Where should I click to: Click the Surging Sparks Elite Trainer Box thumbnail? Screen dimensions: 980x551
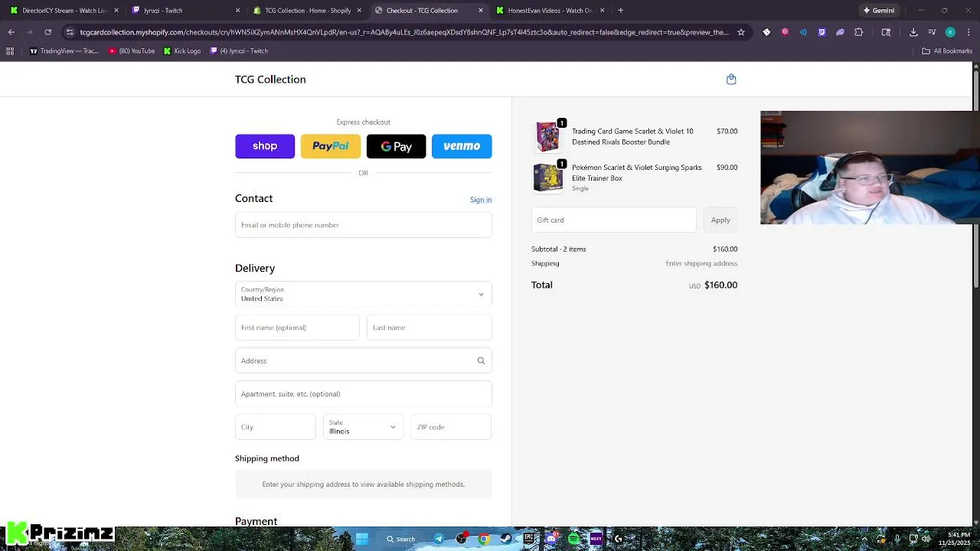point(547,177)
